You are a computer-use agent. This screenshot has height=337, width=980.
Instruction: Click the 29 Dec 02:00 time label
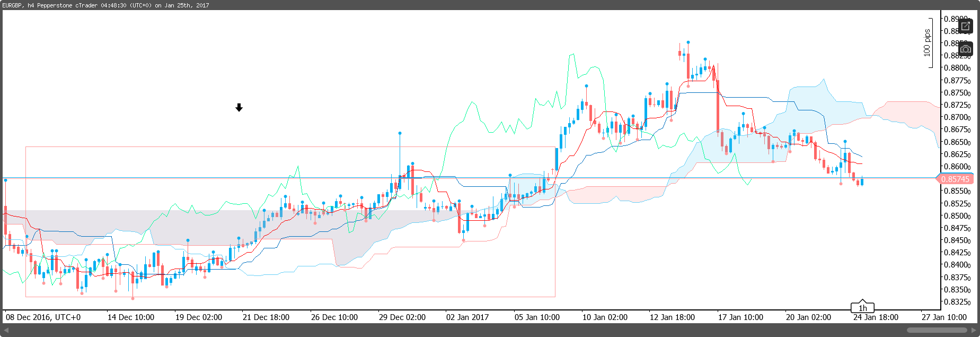point(402,317)
